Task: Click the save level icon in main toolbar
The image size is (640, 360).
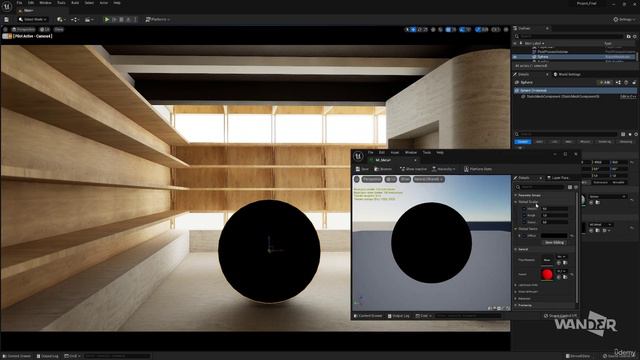Action: click(7, 19)
